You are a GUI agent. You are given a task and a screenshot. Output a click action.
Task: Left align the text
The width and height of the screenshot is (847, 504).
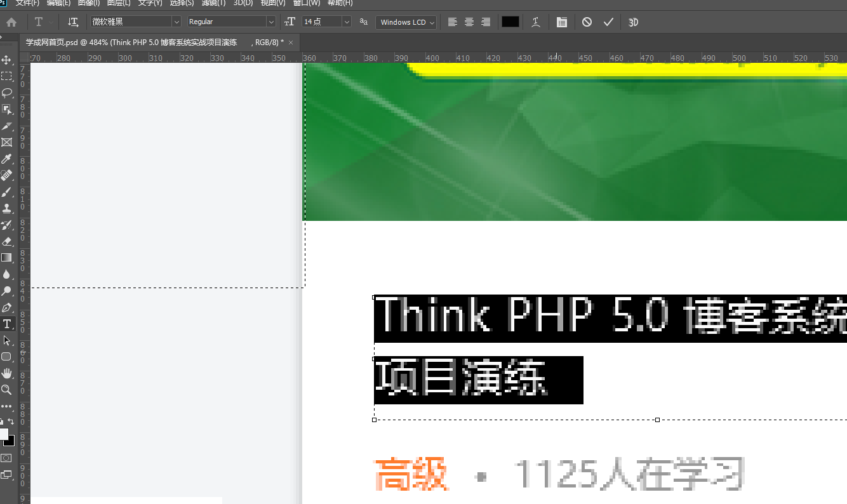click(x=453, y=22)
